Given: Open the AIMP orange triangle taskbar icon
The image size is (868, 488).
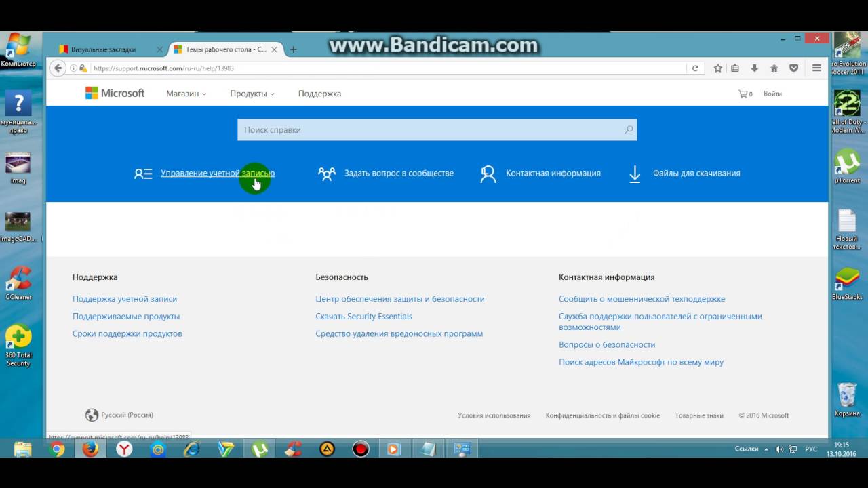Looking at the screenshot, I should [327, 449].
